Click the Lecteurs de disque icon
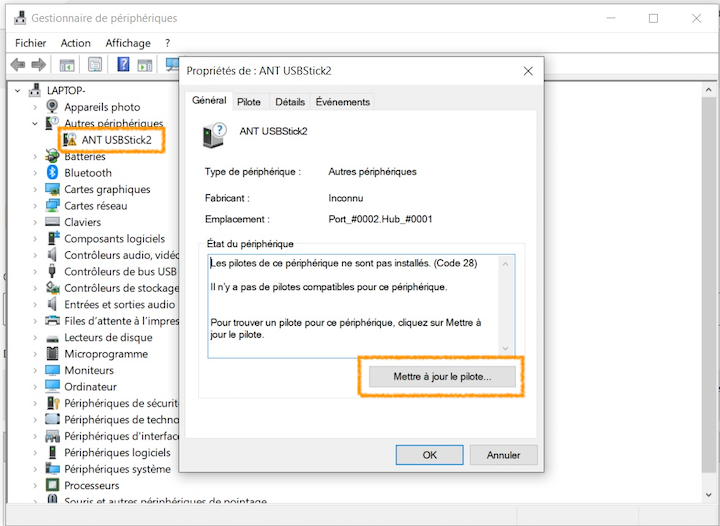 [x=52, y=339]
